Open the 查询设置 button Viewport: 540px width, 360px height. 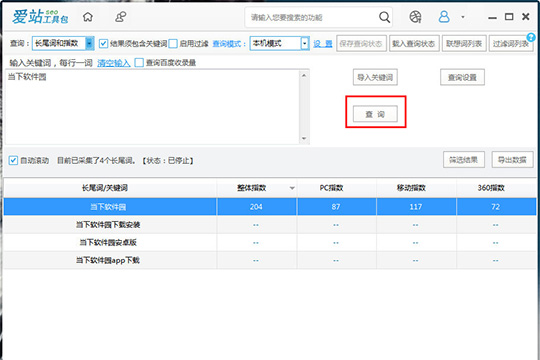[462, 77]
